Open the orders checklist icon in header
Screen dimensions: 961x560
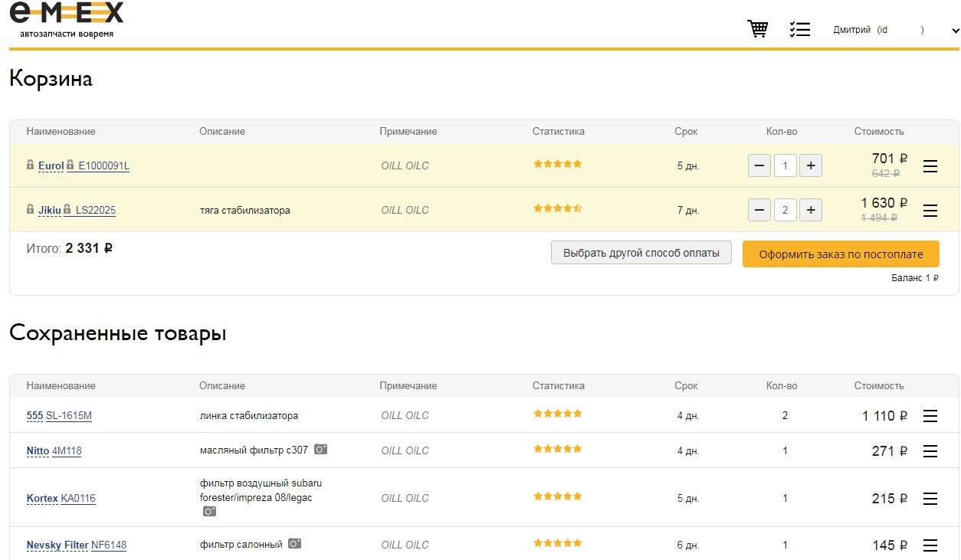pos(799,29)
